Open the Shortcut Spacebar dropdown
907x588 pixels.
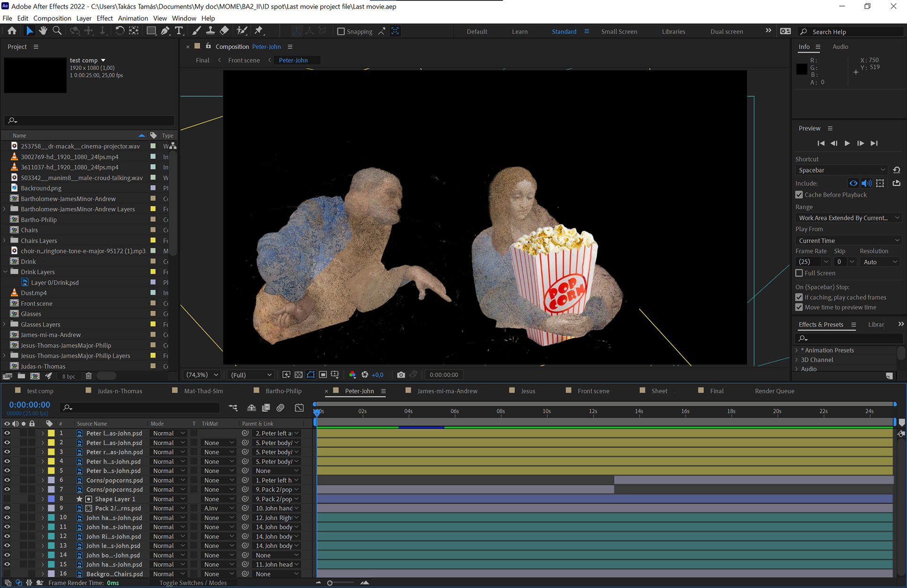pyautogui.click(x=842, y=170)
